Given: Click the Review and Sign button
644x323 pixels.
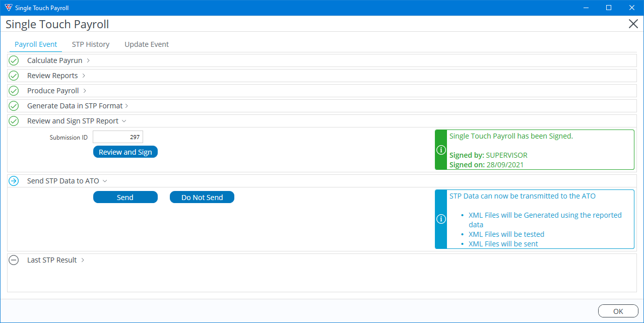Looking at the screenshot, I should pyautogui.click(x=125, y=152).
